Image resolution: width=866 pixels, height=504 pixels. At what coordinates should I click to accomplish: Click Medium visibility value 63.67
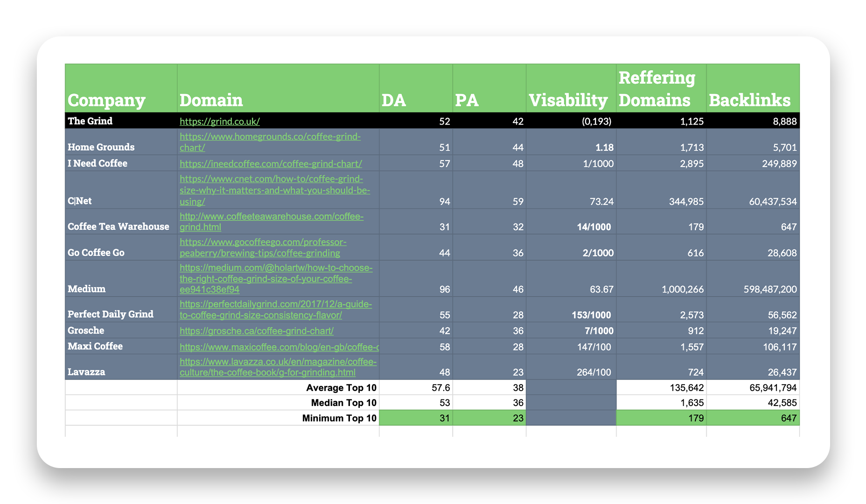(x=601, y=289)
